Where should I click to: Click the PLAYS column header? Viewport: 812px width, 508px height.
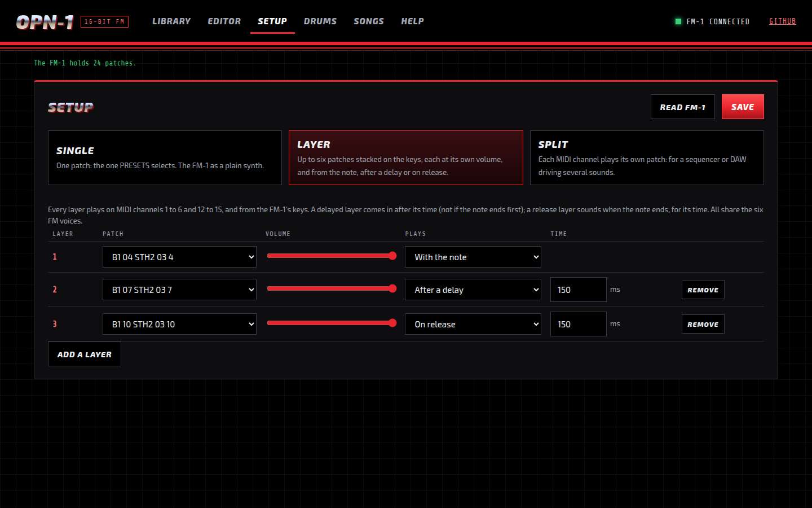[x=416, y=234]
